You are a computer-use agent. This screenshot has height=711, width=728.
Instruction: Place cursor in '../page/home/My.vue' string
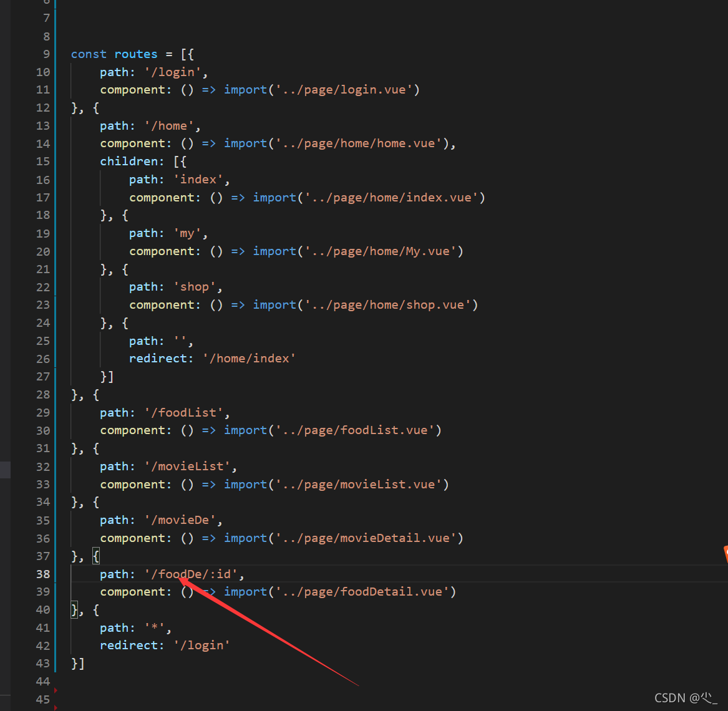point(381,251)
